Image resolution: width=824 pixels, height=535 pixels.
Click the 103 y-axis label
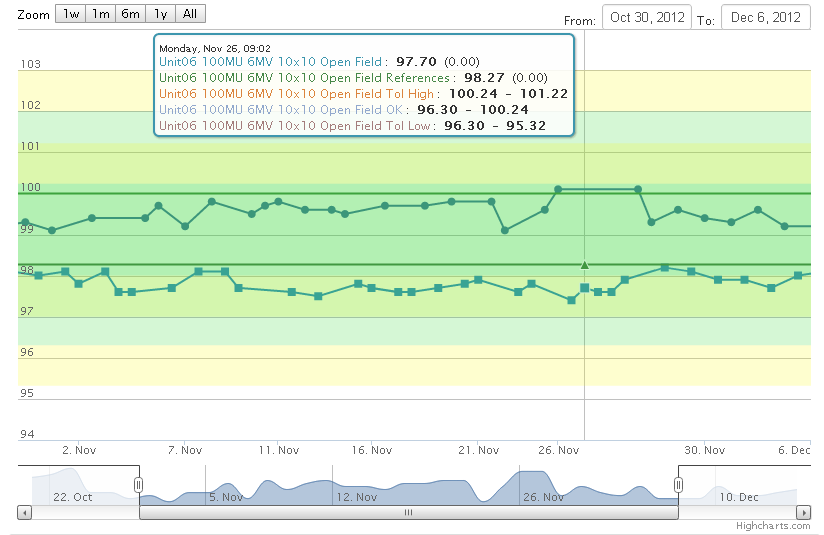click(x=30, y=64)
